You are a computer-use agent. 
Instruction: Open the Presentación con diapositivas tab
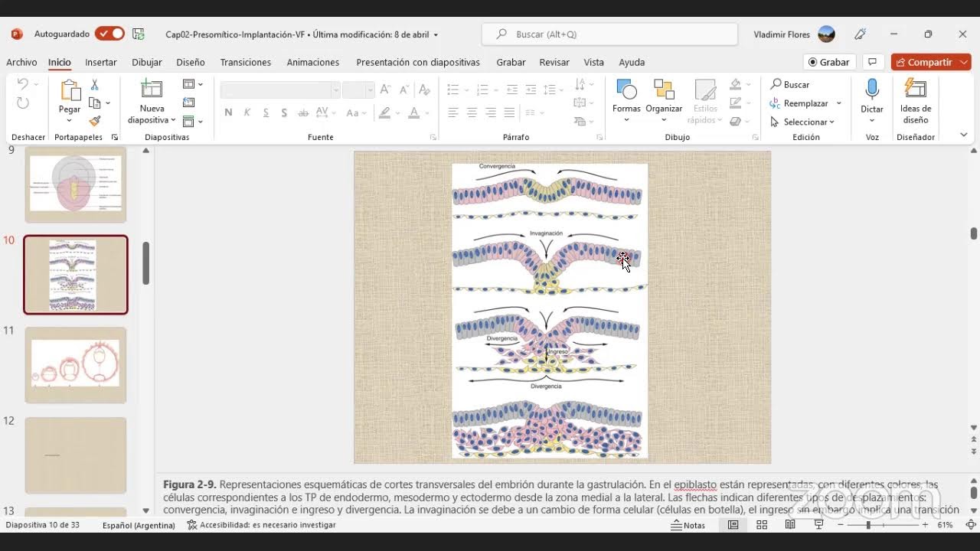tap(418, 62)
